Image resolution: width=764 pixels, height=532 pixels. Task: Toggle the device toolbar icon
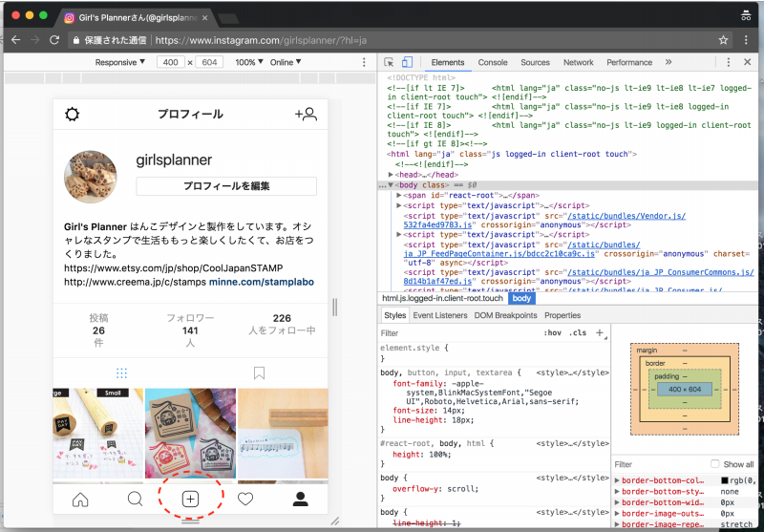(407, 62)
